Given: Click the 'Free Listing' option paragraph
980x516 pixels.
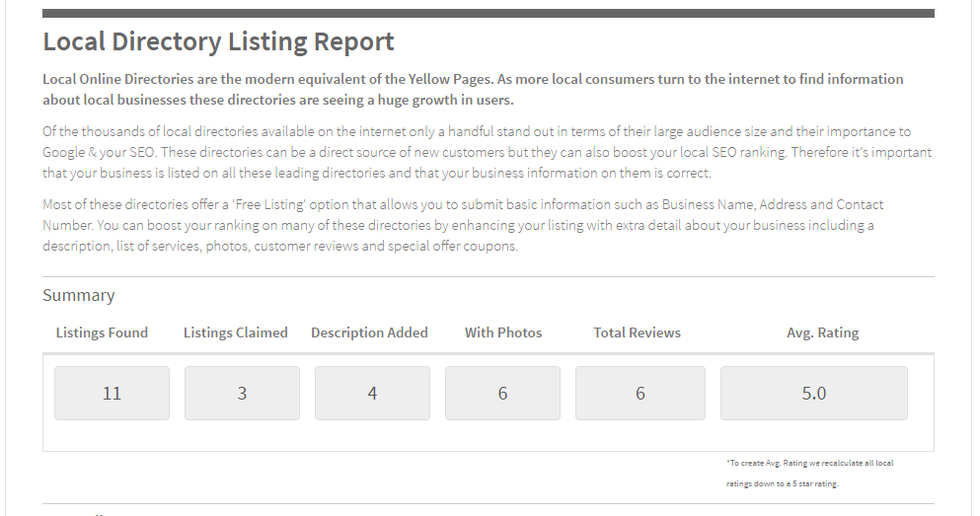Looking at the screenshot, I should [463, 225].
